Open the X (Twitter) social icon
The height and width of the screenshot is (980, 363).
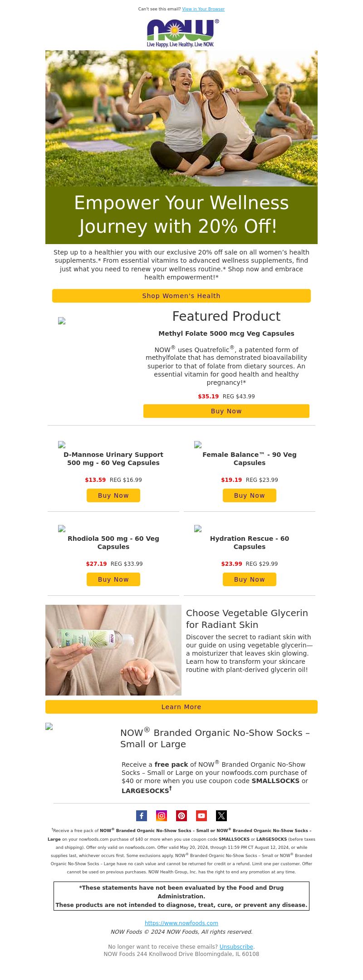[221, 816]
